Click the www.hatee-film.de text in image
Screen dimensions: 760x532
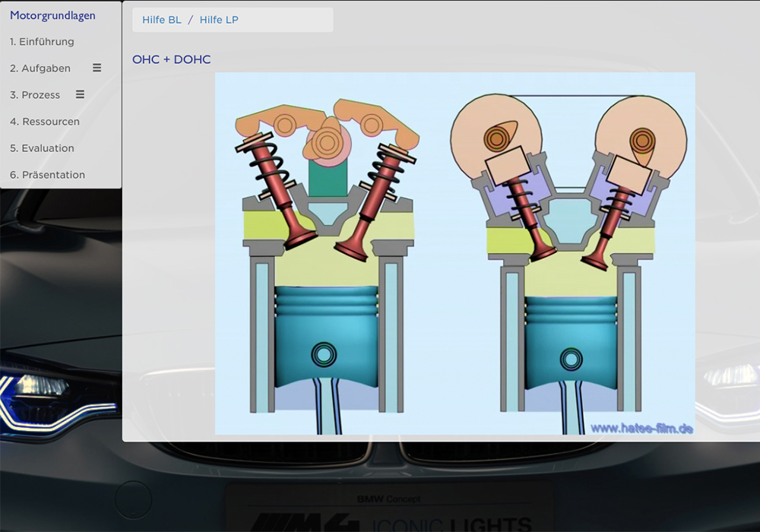[x=641, y=429]
